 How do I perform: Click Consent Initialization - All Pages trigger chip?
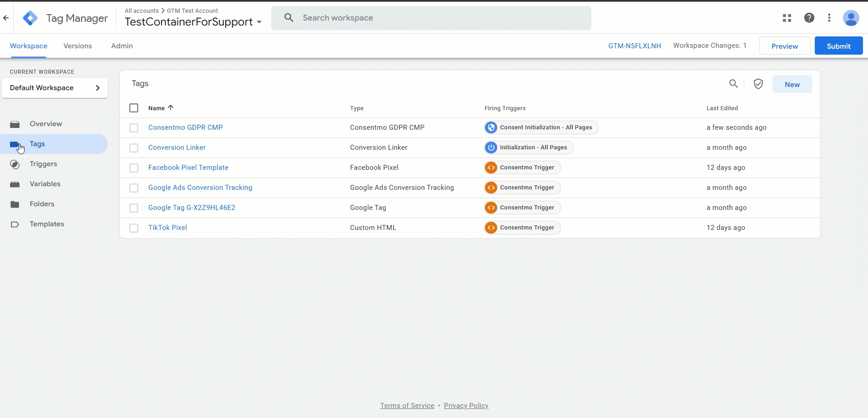(541, 127)
